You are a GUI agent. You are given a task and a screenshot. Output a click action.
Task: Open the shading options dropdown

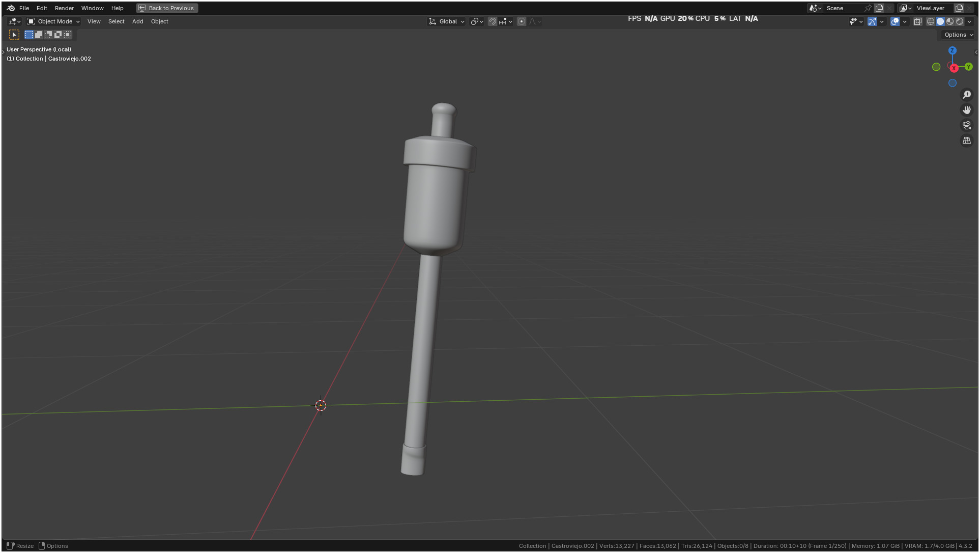(x=969, y=21)
